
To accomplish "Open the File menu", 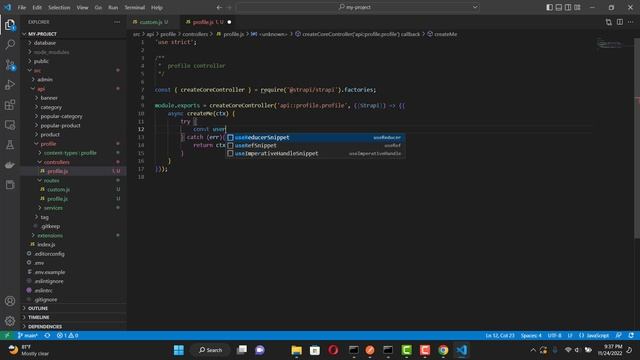I will [22, 7].
